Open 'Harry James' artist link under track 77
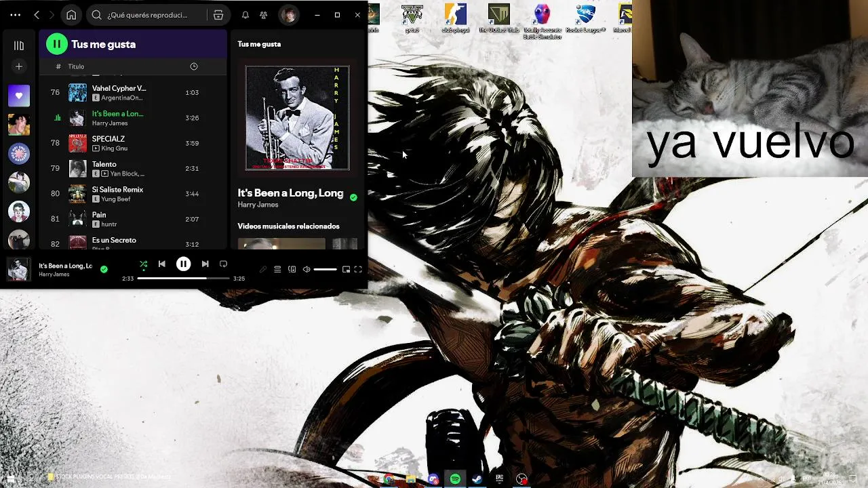This screenshot has width=868, height=488. click(110, 123)
